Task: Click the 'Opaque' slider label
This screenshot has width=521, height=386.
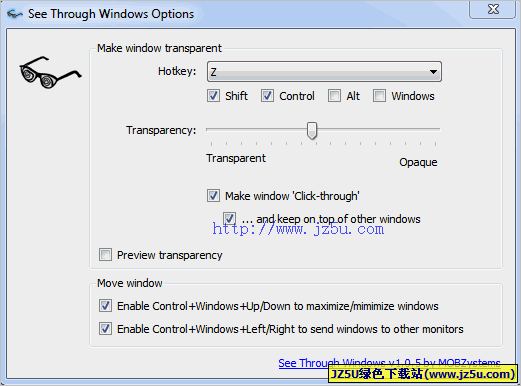Action: point(418,162)
